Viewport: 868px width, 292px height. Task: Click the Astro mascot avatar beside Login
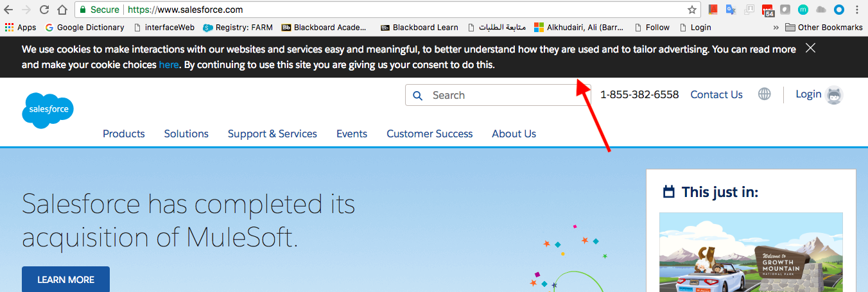(834, 95)
